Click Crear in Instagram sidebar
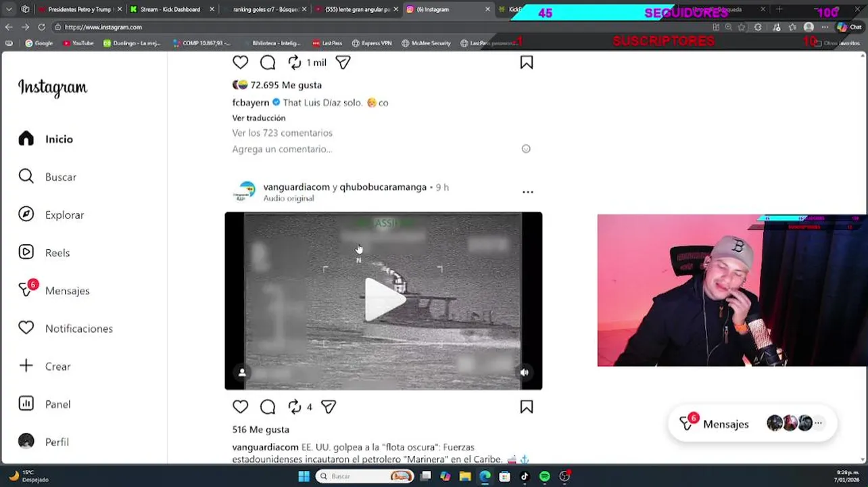 [x=45, y=366]
